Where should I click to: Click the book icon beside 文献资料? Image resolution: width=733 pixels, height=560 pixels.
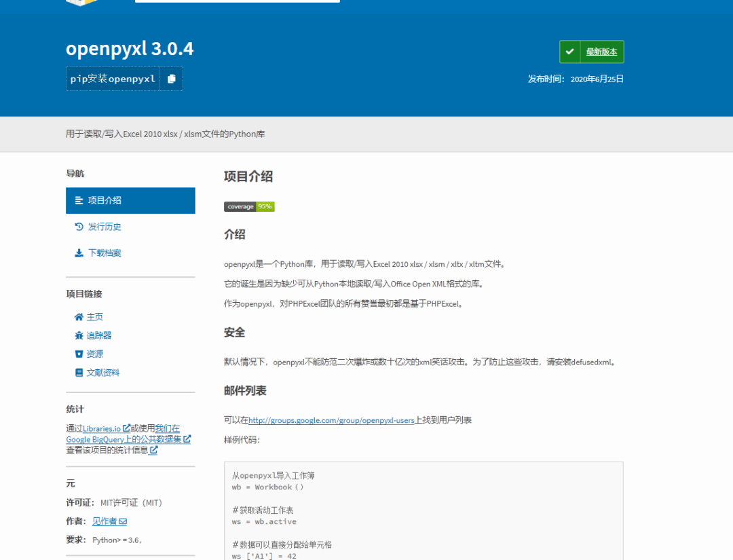[79, 373]
